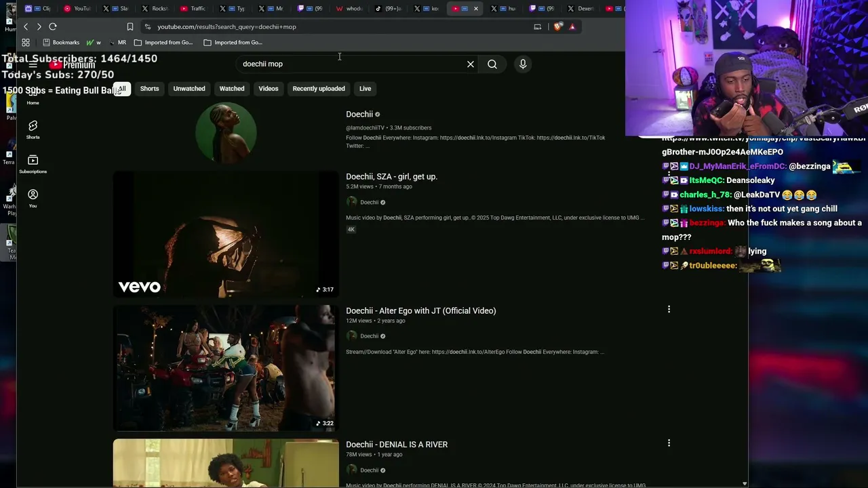Viewport: 868px width, 488px height.
Task: Open Subscriptions in the left sidebar
Action: [33, 163]
